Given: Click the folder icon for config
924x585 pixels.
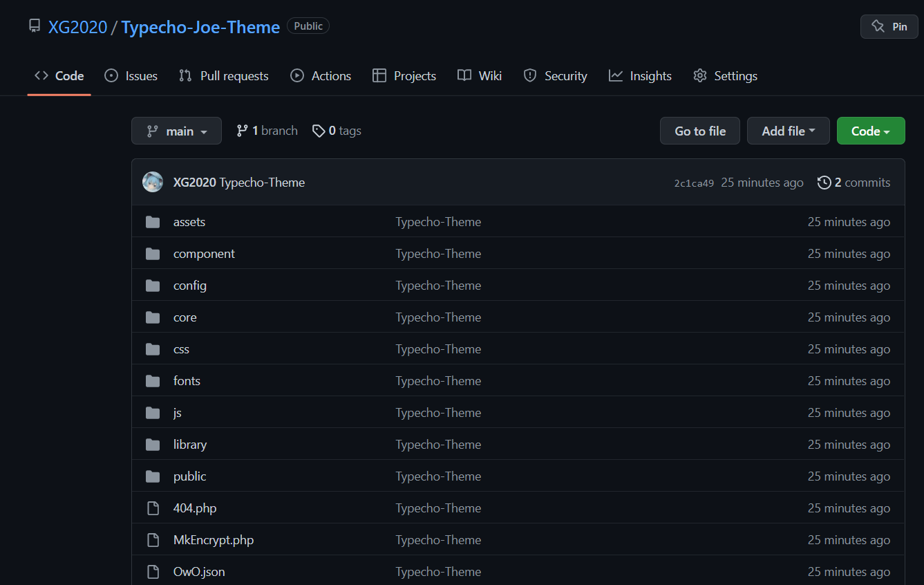Looking at the screenshot, I should coord(153,286).
